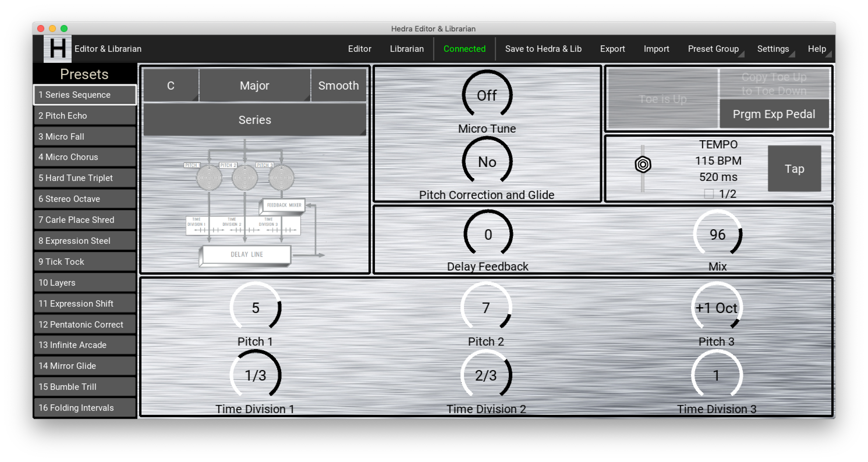Image resolution: width=868 pixels, height=462 pixels.
Task: Click the Copy Toe Up to Toe Down button
Action: pyautogui.click(x=774, y=84)
